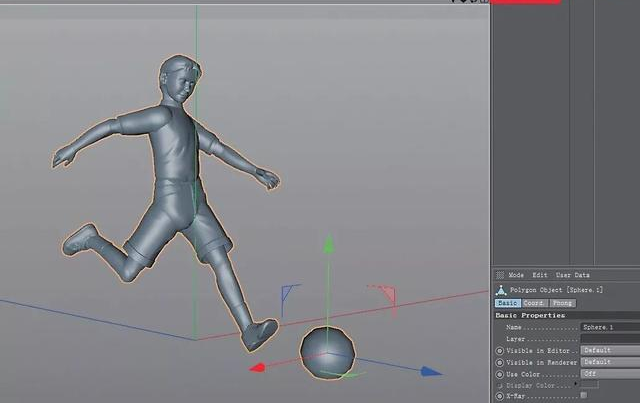The width and height of the screenshot is (640, 403).
Task: Click the blue Z-axis arrow handle
Action: tap(431, 372)
